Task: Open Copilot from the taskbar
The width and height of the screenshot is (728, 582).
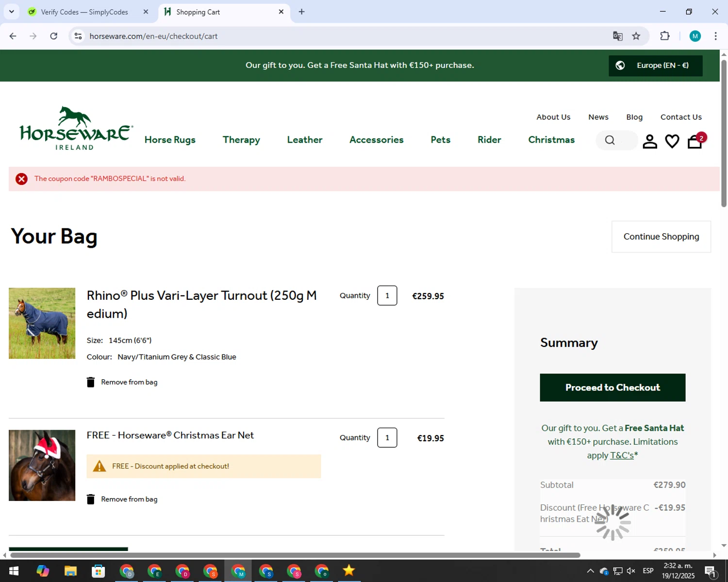Action: (x=43, y=571)
